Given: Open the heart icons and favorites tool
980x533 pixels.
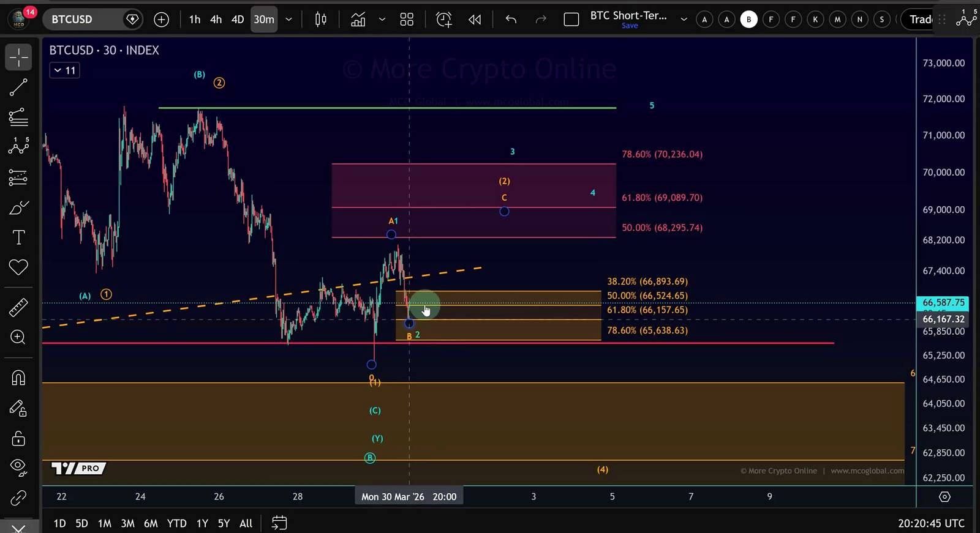Looking at the screenshot, I should pos(18,267).
